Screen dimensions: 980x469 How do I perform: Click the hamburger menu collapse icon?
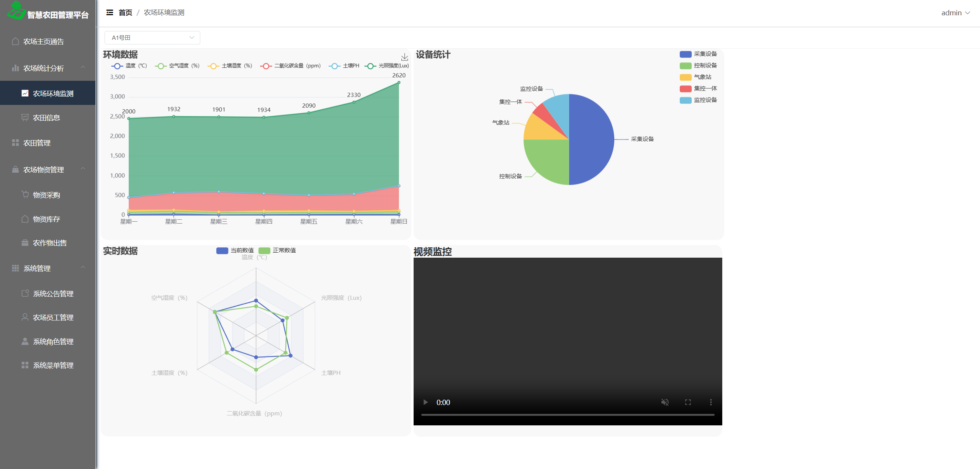110,13
